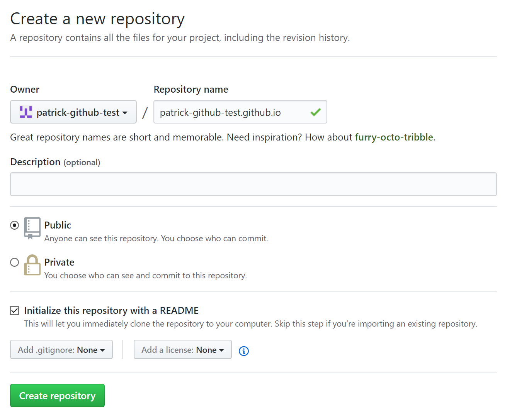Select the Public radio button
Image resolution: width=512 pixels, height=420 pixels.
click(x=15, y=225)
